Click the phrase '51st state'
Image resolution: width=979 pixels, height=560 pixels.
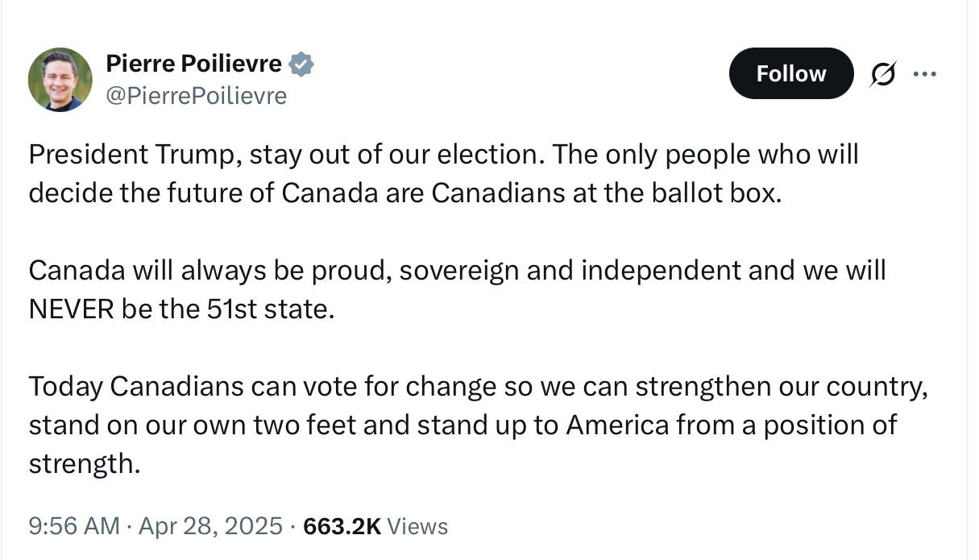(265, 309)
